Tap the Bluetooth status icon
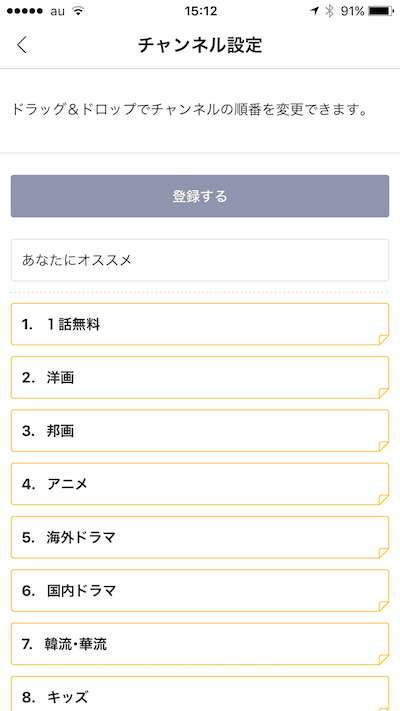The width and height of the screenshot is (400, 711). point(330,11)
